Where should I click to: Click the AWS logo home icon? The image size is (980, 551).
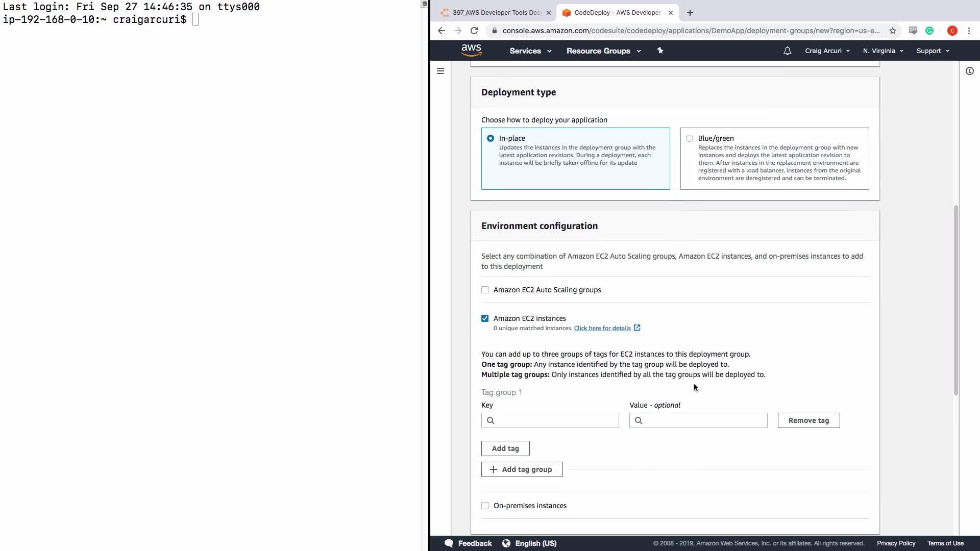point(471,50)
